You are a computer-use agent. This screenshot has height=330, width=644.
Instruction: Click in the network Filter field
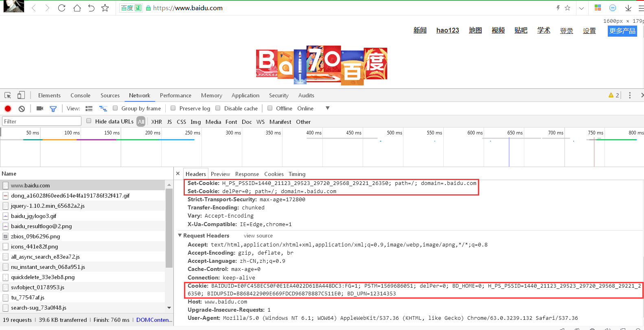tap(42, 121)
